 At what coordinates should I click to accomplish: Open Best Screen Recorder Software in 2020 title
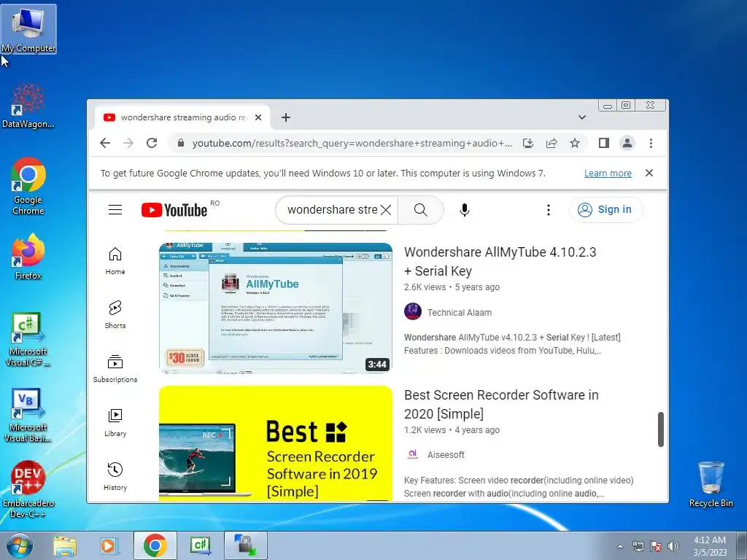501,404
